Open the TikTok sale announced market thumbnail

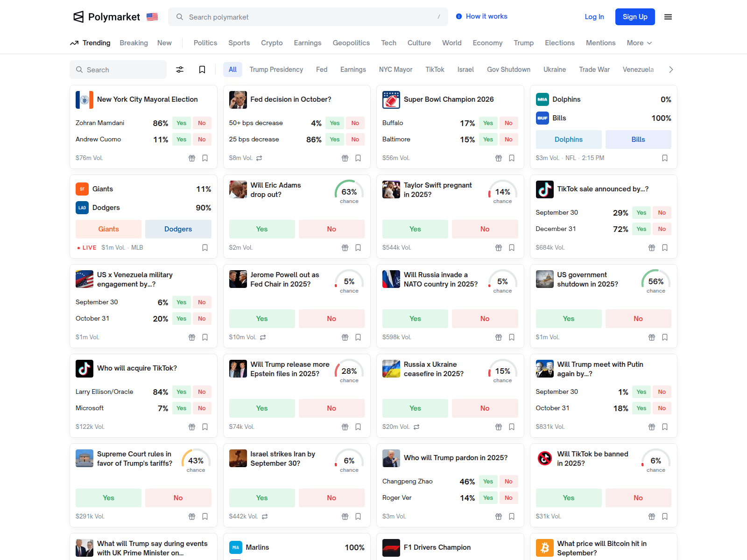click(545, 189)
